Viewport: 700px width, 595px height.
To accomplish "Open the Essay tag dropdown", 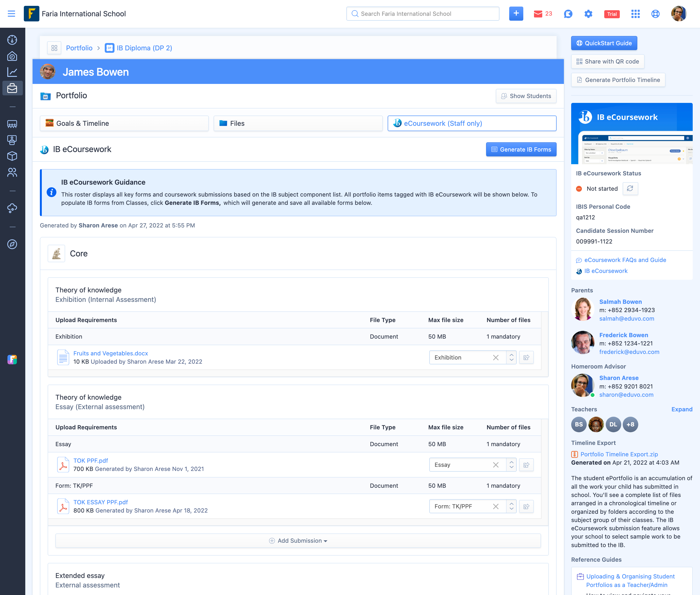I will coord(511,465).
